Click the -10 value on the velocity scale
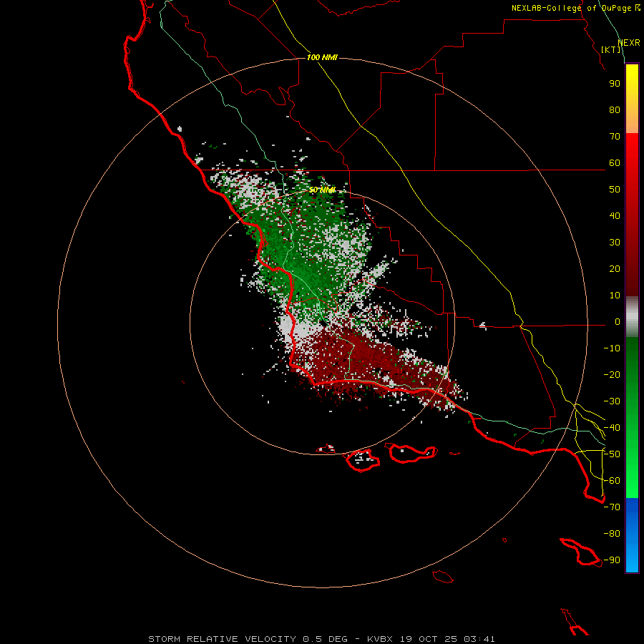The image size is (644, 644). pyautogui.click(x=612, y=348)
